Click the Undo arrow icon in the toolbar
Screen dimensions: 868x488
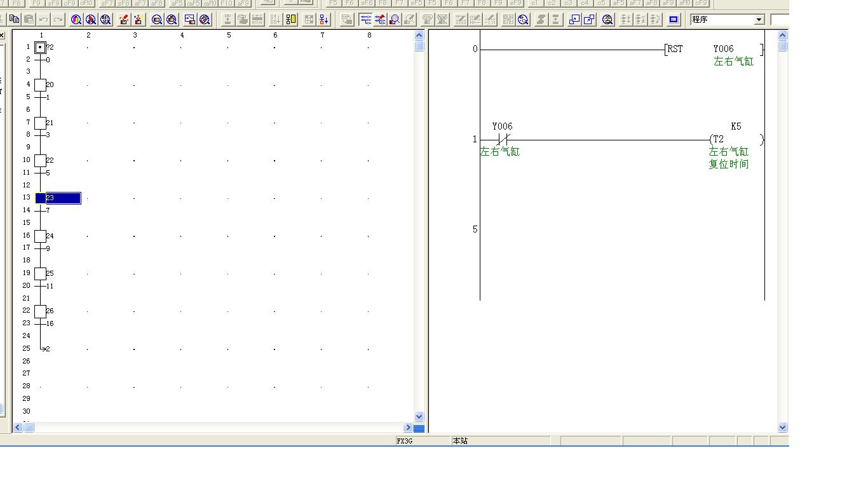(44, 20)
